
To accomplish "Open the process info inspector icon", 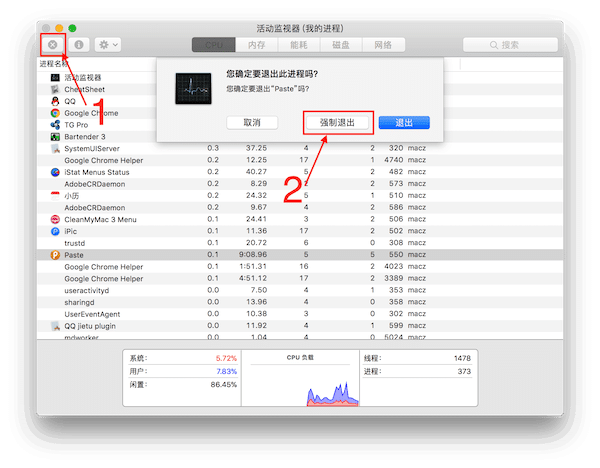I will tap(79, 45).
